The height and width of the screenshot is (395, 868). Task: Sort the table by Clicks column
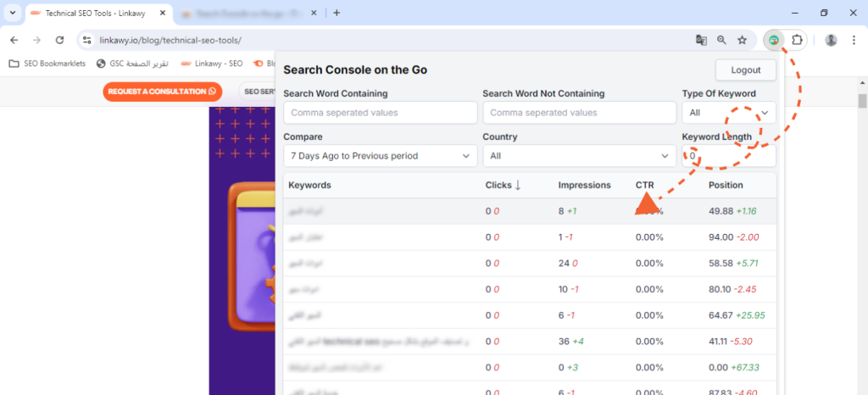(x=503, y=185)
